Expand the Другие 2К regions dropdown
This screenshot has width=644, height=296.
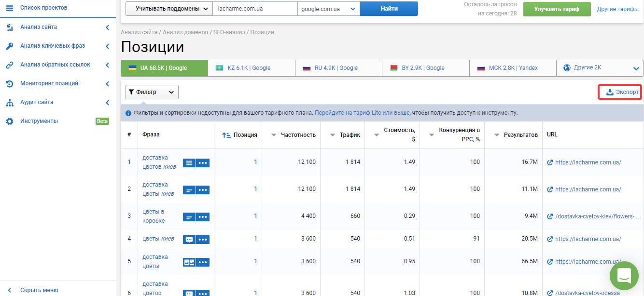click(635, 68)
